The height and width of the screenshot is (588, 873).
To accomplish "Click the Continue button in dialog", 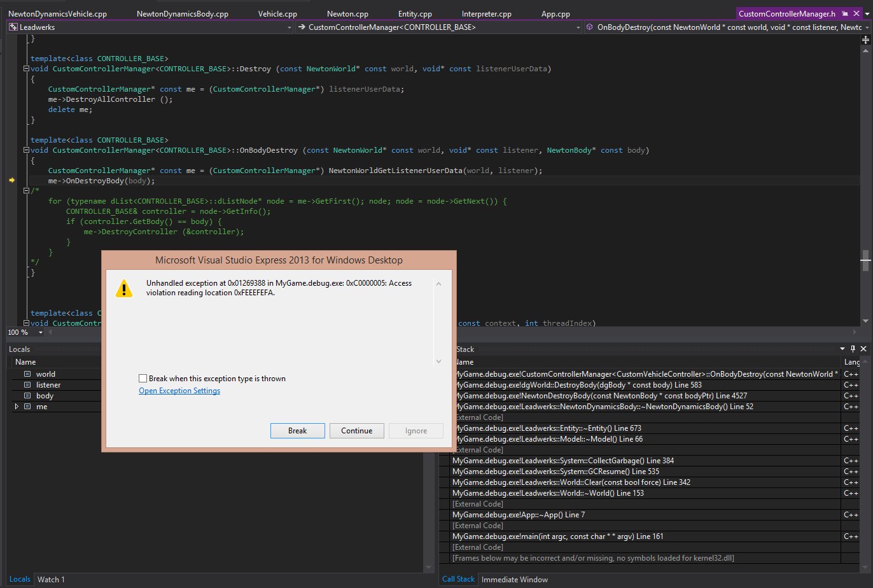I will point(356,431).
